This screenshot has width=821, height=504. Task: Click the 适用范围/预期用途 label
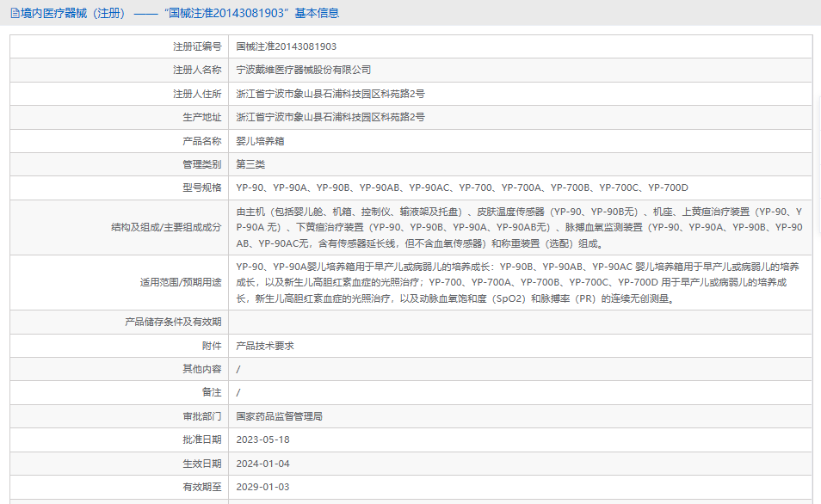(x=181, y=283)
